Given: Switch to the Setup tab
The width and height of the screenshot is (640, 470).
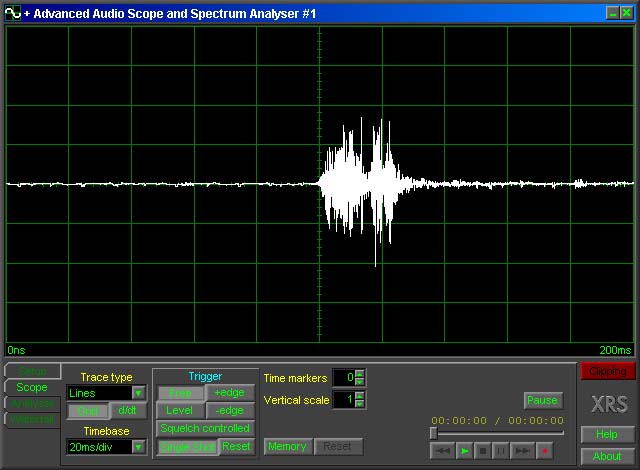Looking at the screenshot, I should [33, 371].
